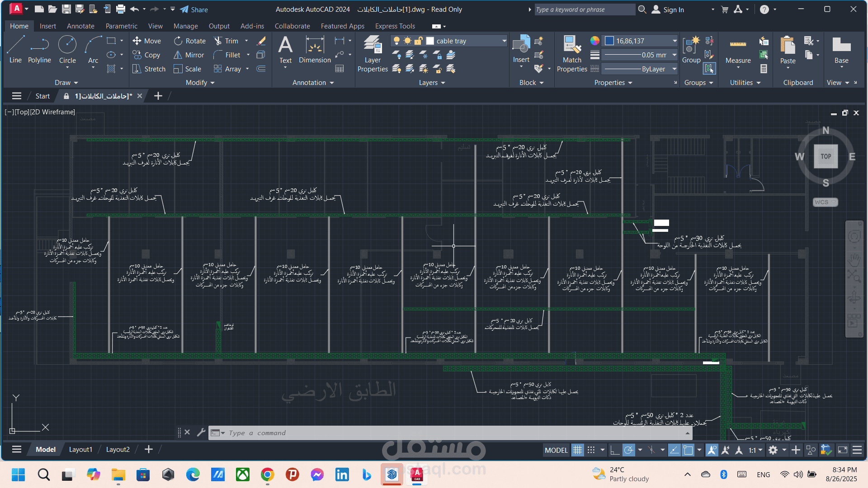Screen dimensions: 868x488
Task: Toggle drawing grid display in status bar
Action: (577, 450)
